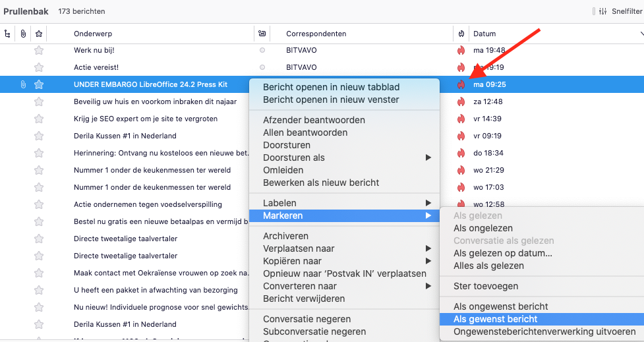
Task: Choose 'Bericht verwijderen' from context menu
Action: pyautogui.click(x=304, y=299)
